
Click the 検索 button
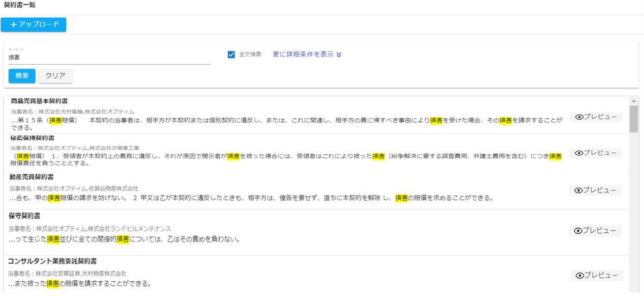click(22, 75)
